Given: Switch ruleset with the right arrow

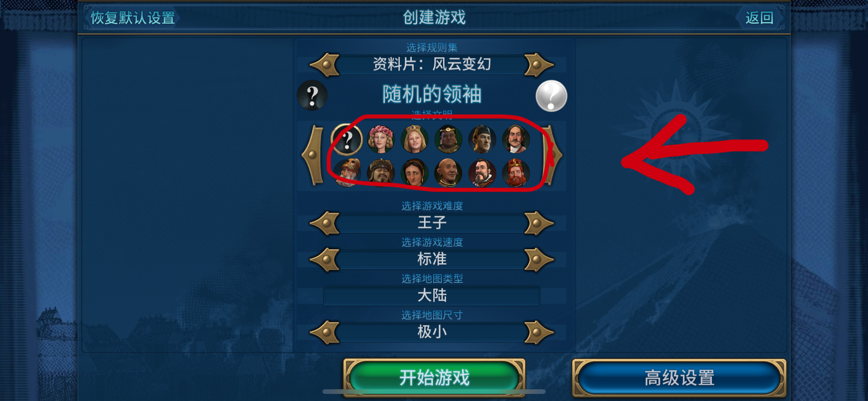Looking at the screenshot, I should (x=538, y=65).
